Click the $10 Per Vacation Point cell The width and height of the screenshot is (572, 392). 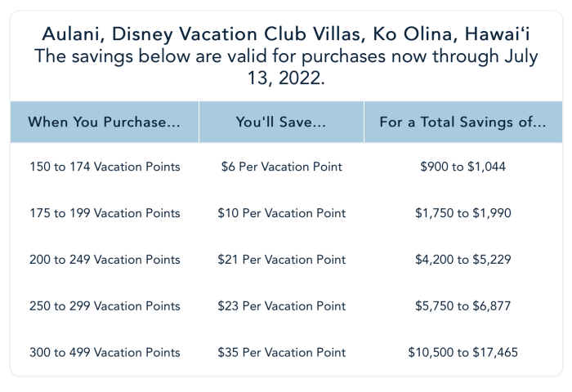[x=282, y=213]
